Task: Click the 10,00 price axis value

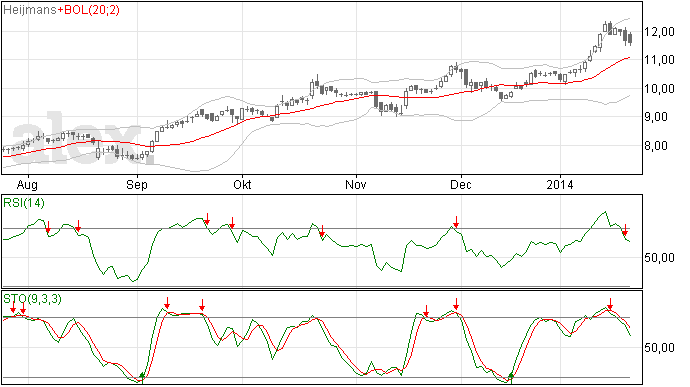Action: coord(660,88)
